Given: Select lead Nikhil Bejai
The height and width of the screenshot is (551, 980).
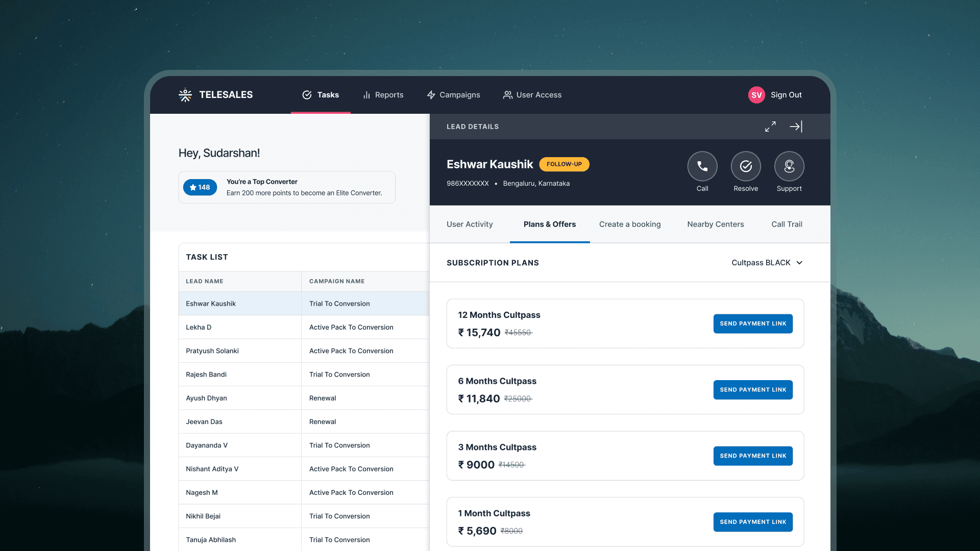Looking at the screenshot, I should tap(203, 516).
